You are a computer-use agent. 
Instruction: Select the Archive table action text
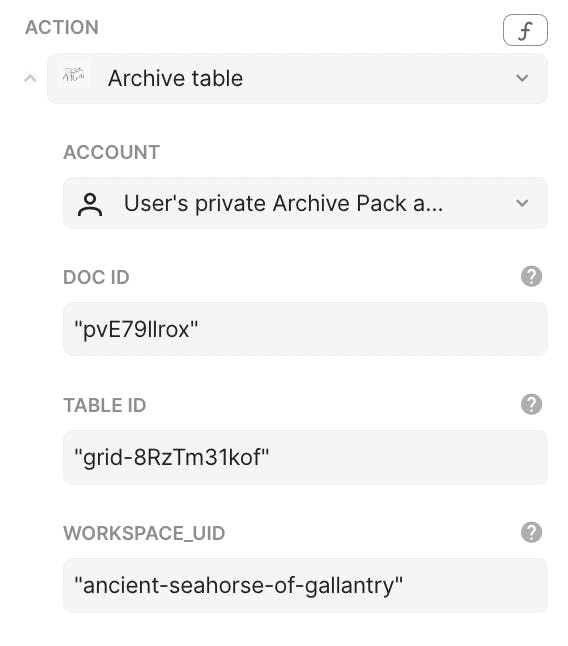[x=175, y=78]
